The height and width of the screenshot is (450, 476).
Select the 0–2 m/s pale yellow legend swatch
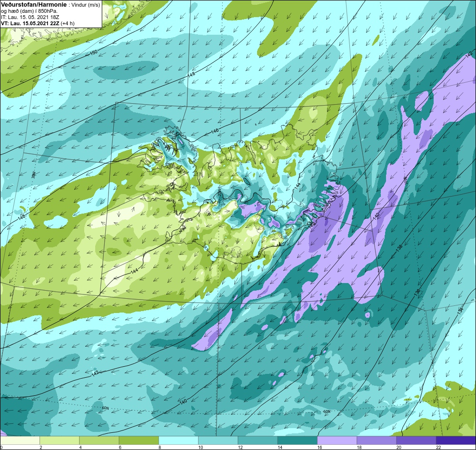click(x=20, y=440)
